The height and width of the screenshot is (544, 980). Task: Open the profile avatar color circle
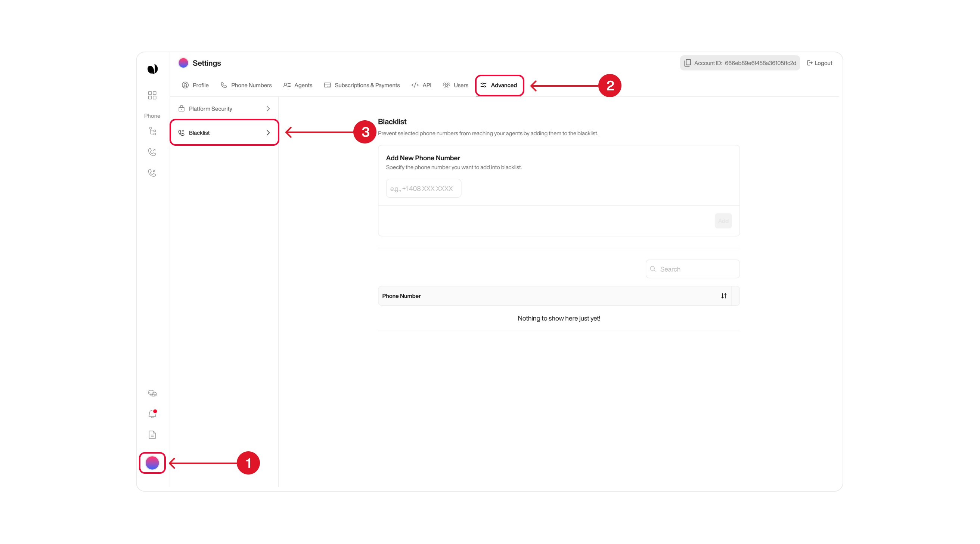pyautogui.click(x=152, y=463)
